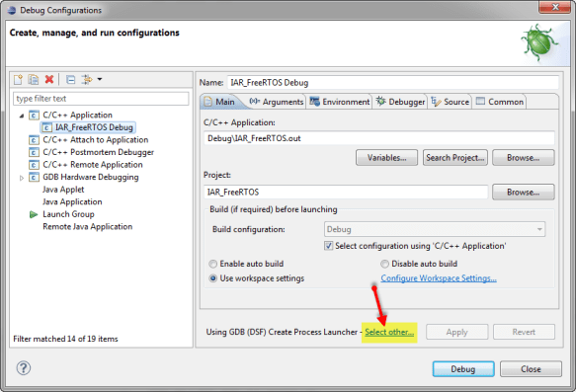Click the GDB Hardware Debugging icon
The height and width of the screenshot is (392, 576).
[34, 178]
